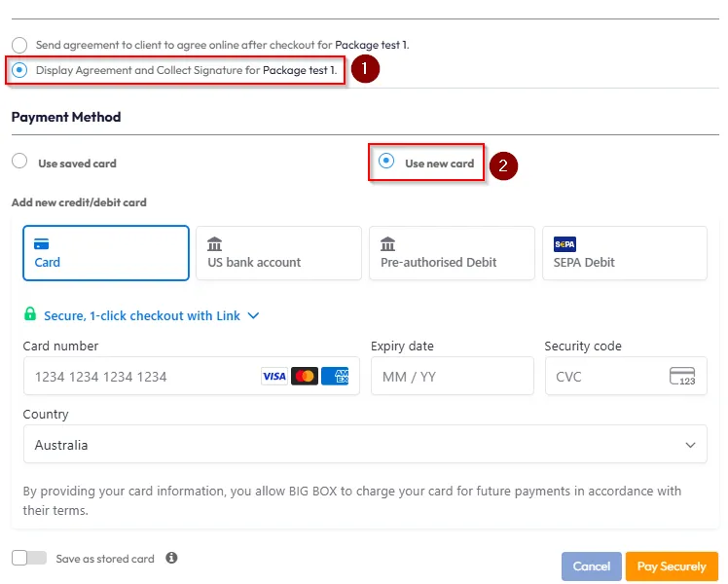Image resolution: width=728 pixels, height=584 pixels.
Task: Expand the 1-click checkout with Link chevron
Action: (254, 315)
